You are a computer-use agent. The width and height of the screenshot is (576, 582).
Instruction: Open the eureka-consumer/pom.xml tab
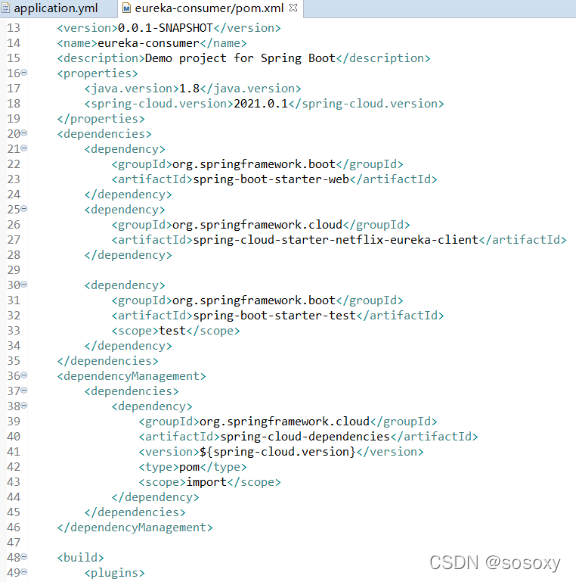[209, 8]
